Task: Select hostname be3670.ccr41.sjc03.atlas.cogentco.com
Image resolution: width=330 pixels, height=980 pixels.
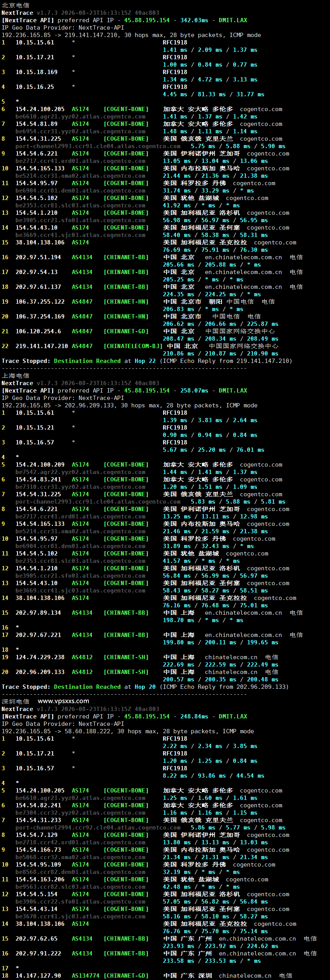Action: (80, 916)
